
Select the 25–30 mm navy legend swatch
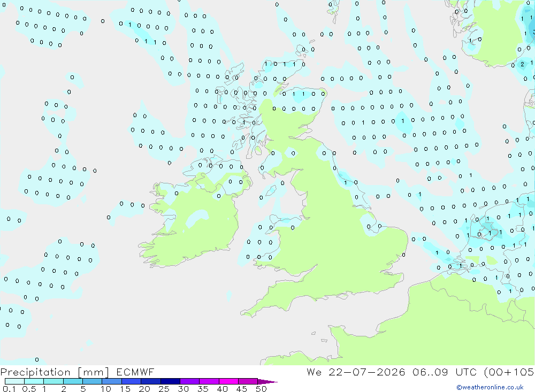click(170, 381)
